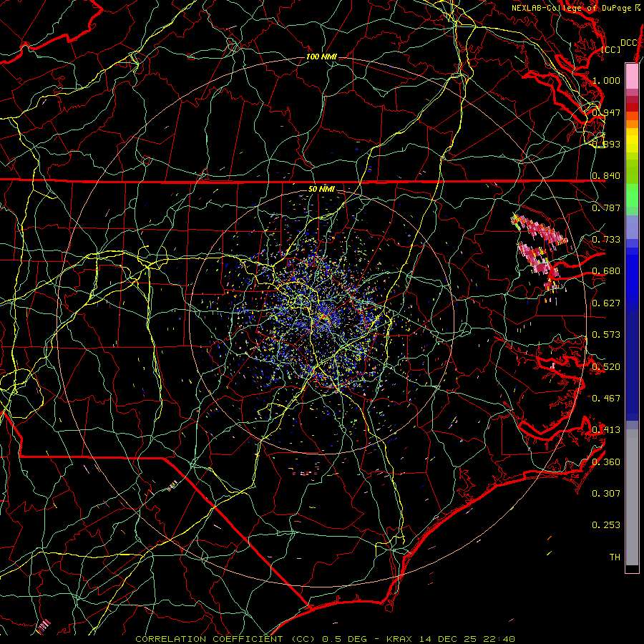Click the 14 DEC 25 date text
The height and width of the screenshot is (644, 644).
click(448, 639)
